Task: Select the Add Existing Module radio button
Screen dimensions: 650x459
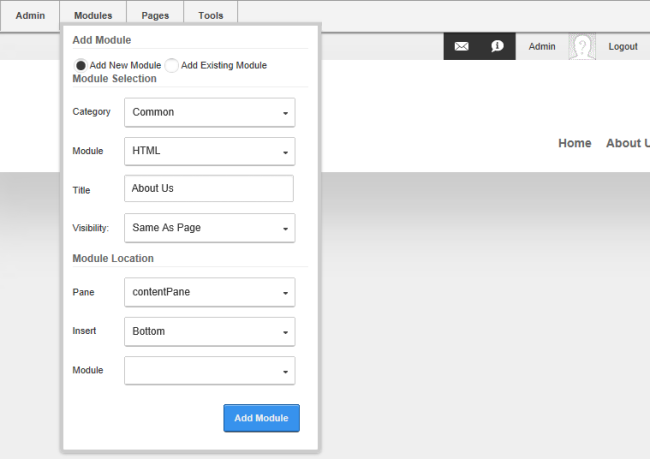Action: 171,66
